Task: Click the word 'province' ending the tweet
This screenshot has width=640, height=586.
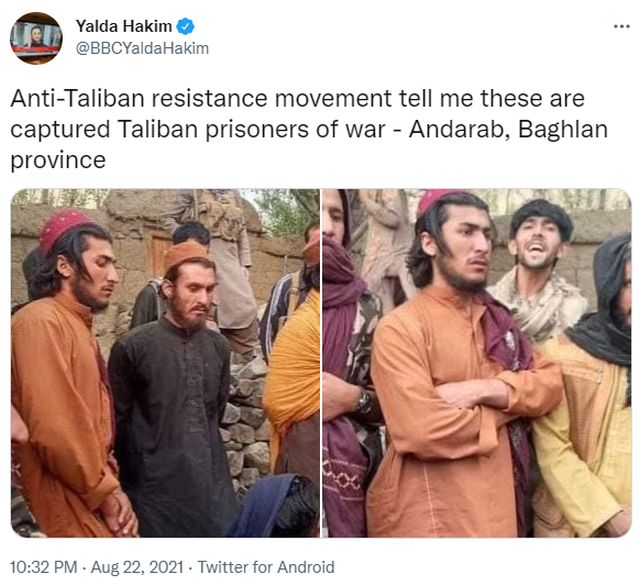Action: pos(58,160)
